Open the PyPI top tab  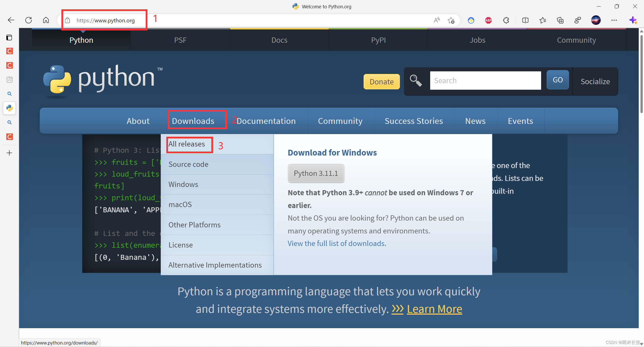378,40
